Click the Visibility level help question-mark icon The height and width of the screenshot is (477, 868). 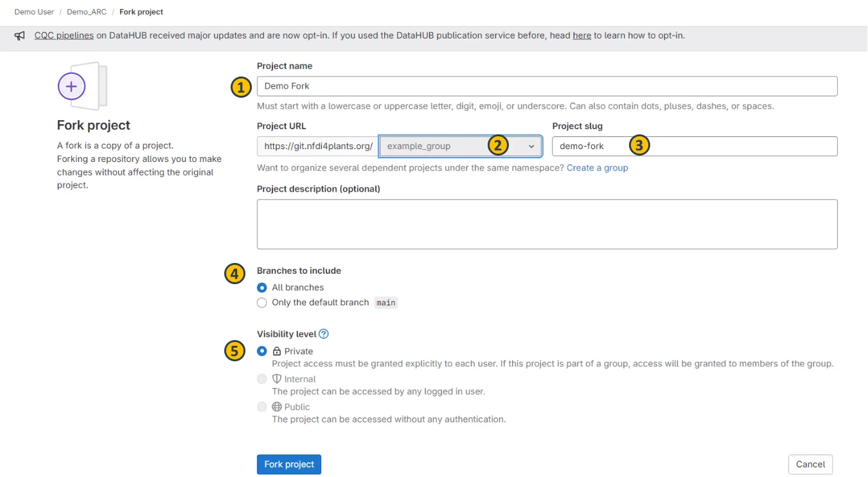pos(324,334)
